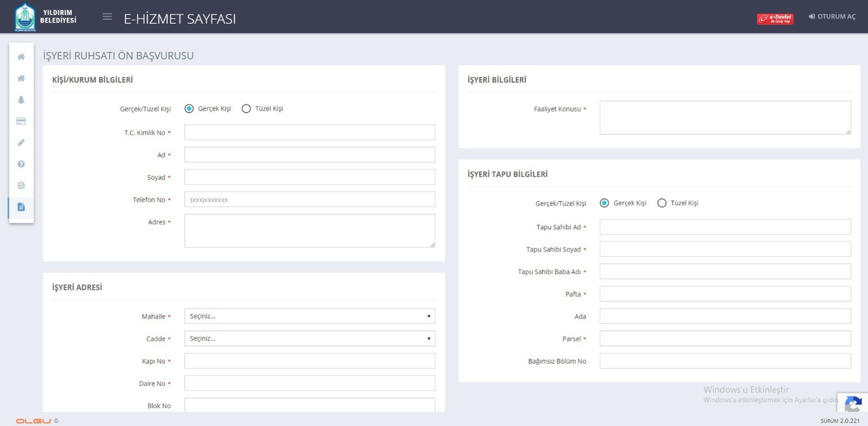Select Gerçek Kişi in Kişi/Kurum Bilgileri
Viewport: 868px width, 426px height.
[x=189, y=108]
